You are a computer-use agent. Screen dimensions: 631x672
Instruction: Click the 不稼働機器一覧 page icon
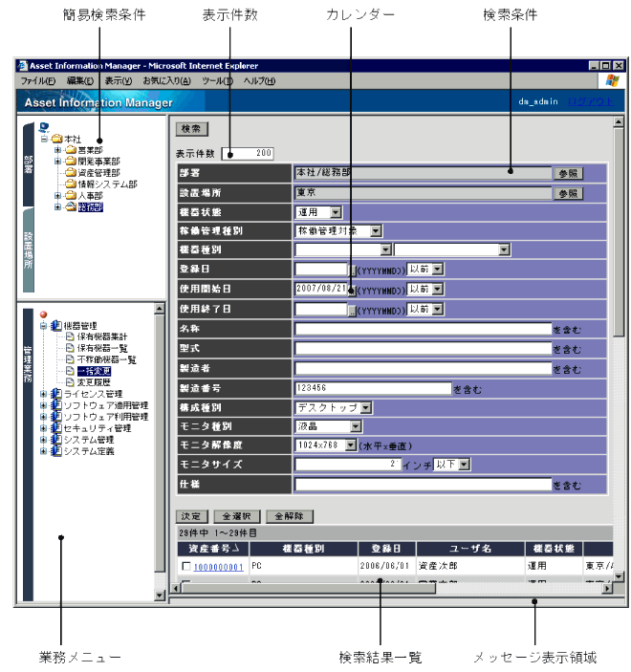tap(70, 359)
